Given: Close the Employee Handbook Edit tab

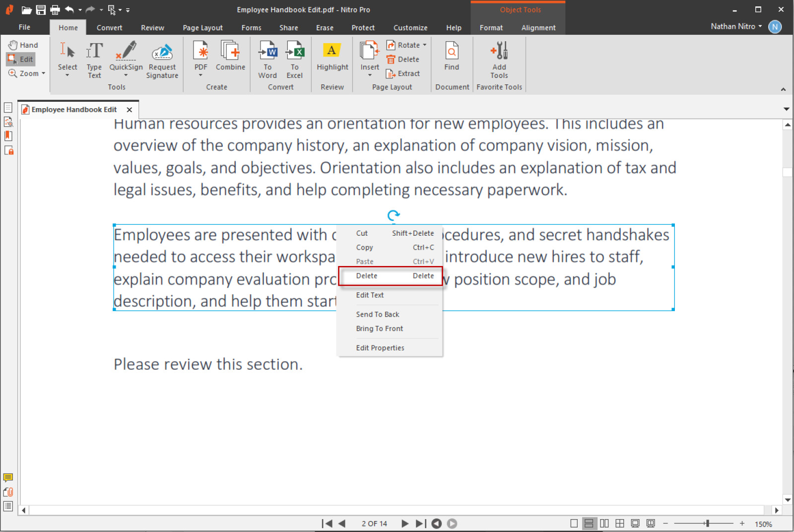Looking at the screenshot, I should pos(129,109).
